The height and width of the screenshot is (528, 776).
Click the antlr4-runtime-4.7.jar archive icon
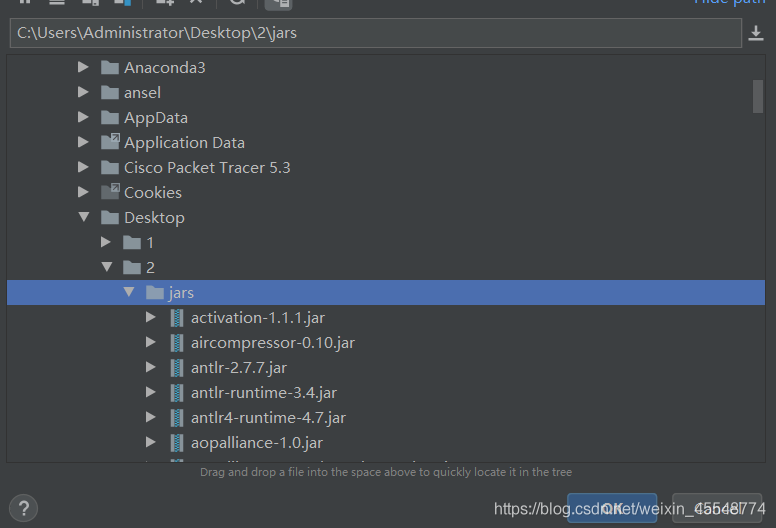point(177,418)
